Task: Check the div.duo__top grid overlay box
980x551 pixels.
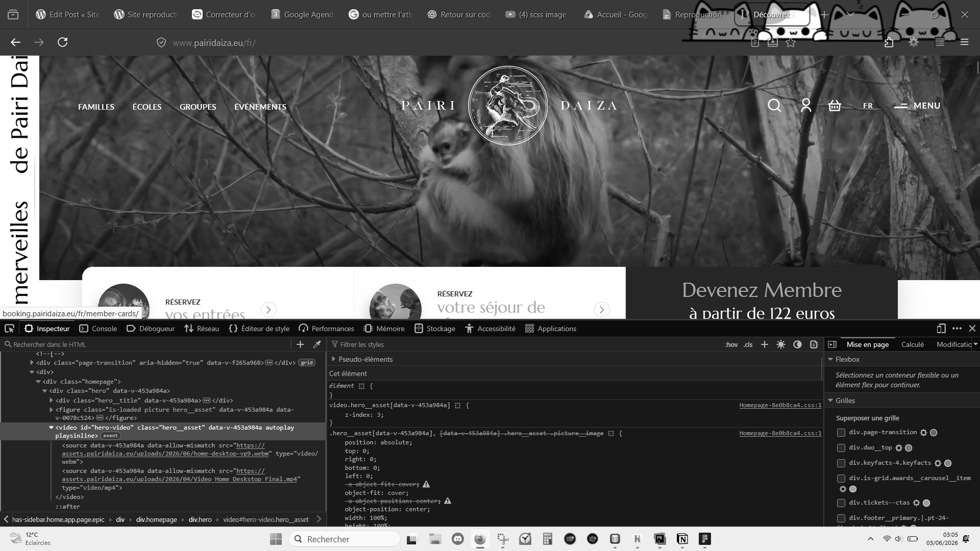Action: click(841, 448)
